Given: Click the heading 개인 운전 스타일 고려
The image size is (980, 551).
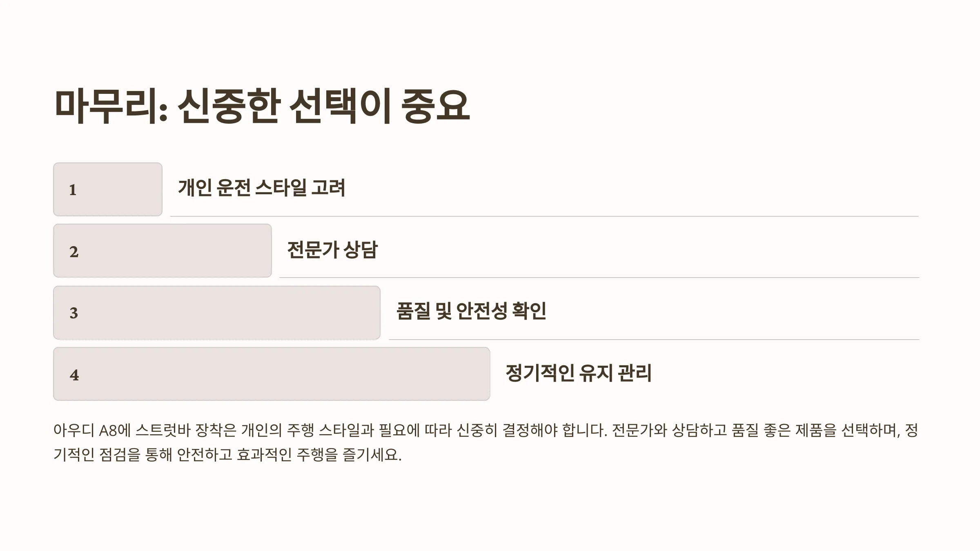Looking at the screenshot, I should pyautogui.click(x=262, y=188).
